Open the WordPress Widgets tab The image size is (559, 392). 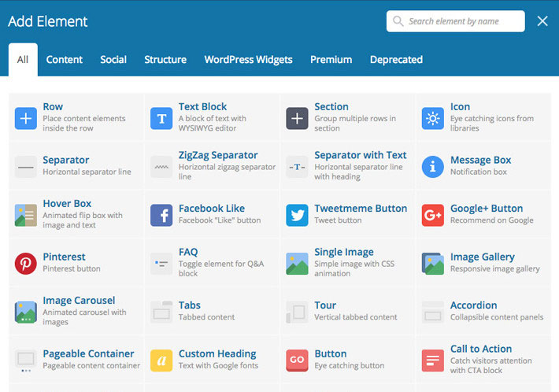click(x=248, y=60)
